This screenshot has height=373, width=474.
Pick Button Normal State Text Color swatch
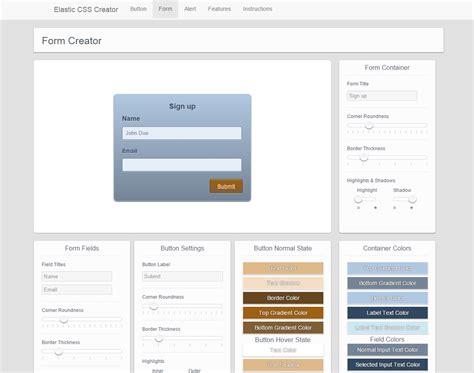pyautogui.click(x=283, y=268)
